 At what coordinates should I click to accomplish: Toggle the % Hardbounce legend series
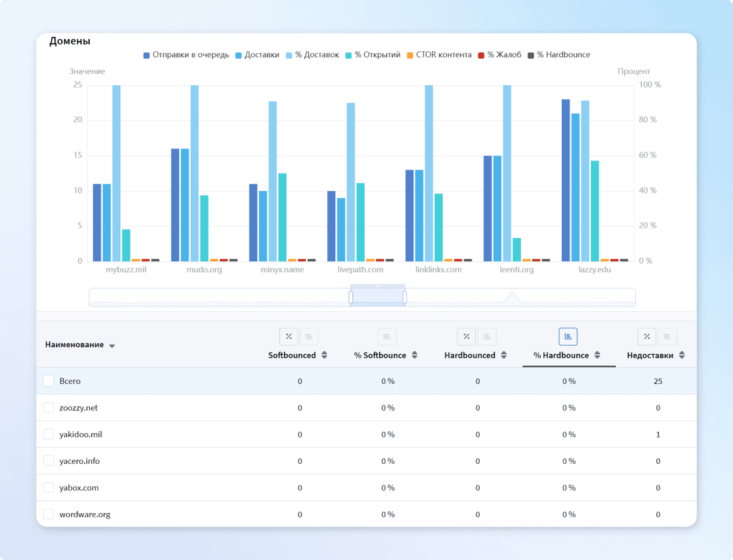tap(559, 55)
